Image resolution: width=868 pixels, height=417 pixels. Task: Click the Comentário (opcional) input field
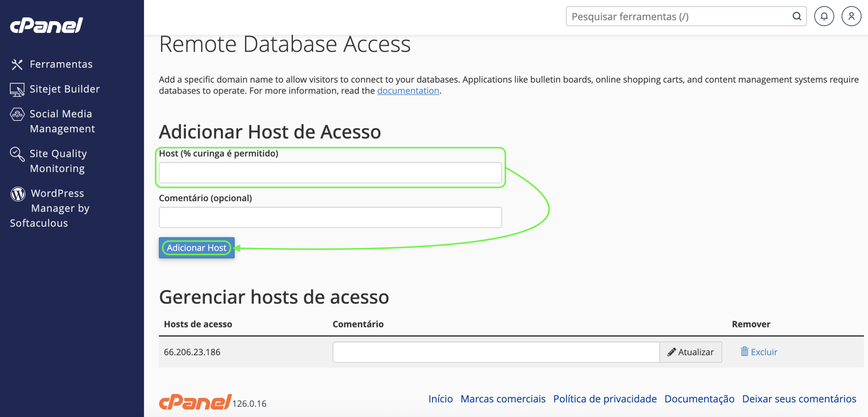pos(330,217)
